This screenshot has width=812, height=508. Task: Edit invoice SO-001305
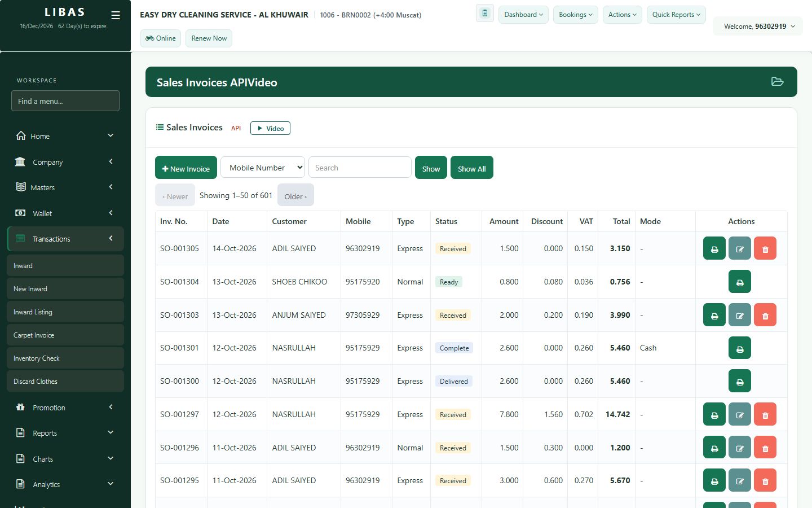740,248
